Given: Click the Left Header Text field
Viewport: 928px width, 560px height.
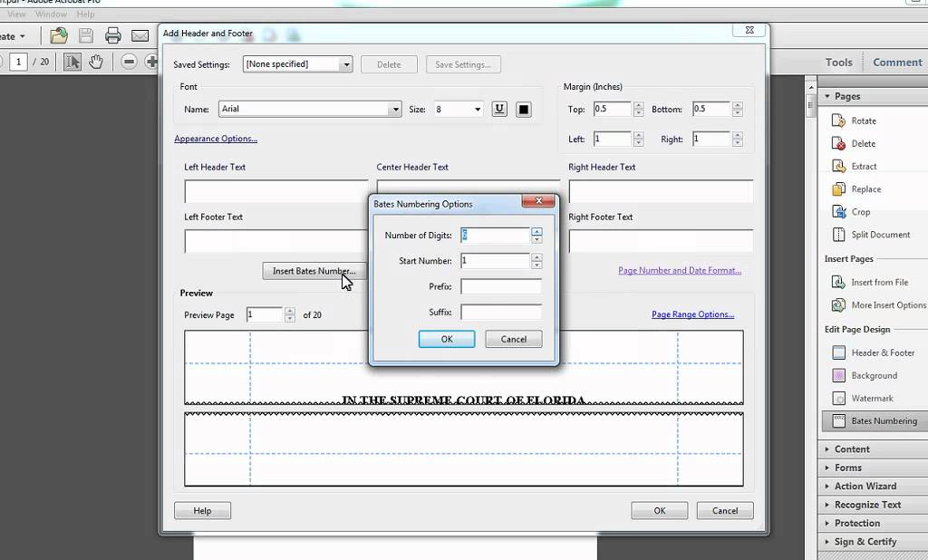Looking at the screenshot, I should [276, 191].
